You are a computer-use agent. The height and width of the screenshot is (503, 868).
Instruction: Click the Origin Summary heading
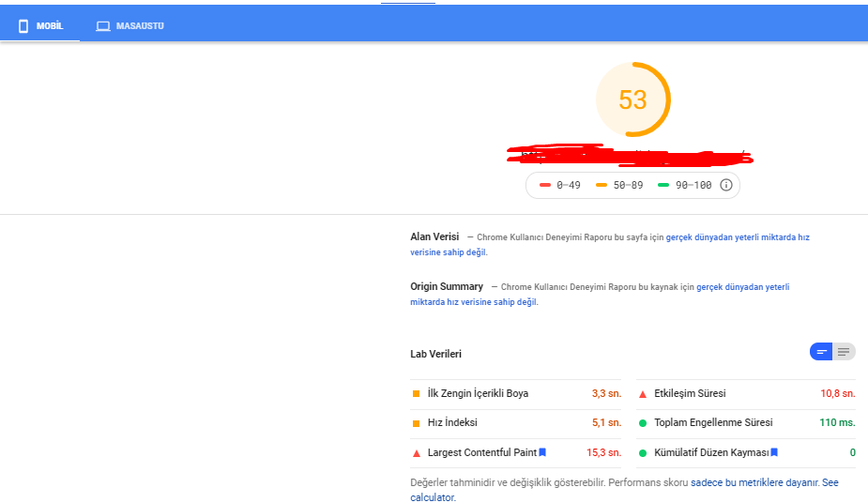coord(447,286)
